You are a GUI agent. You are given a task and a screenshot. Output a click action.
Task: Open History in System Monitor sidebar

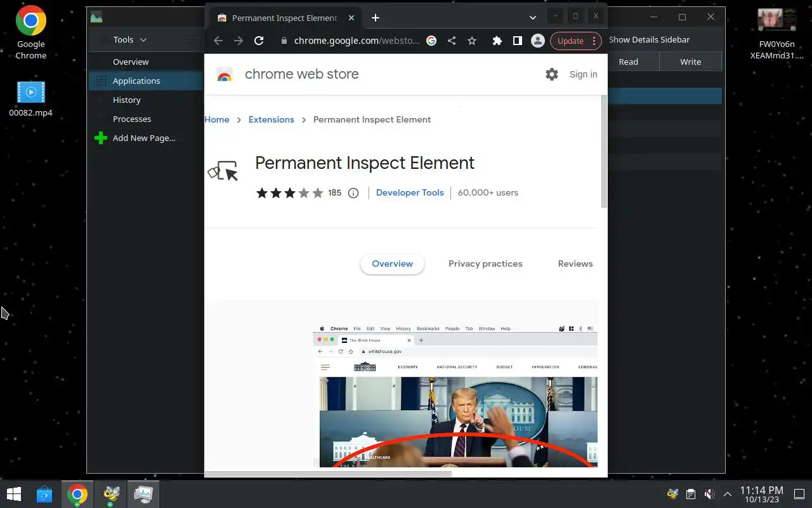click(x=146, y=100)
